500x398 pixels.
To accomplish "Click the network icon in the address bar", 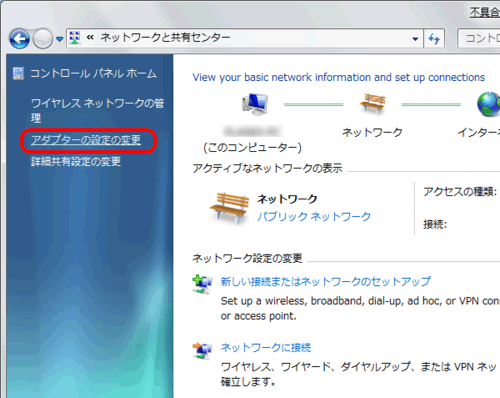I will coord(75,38).
